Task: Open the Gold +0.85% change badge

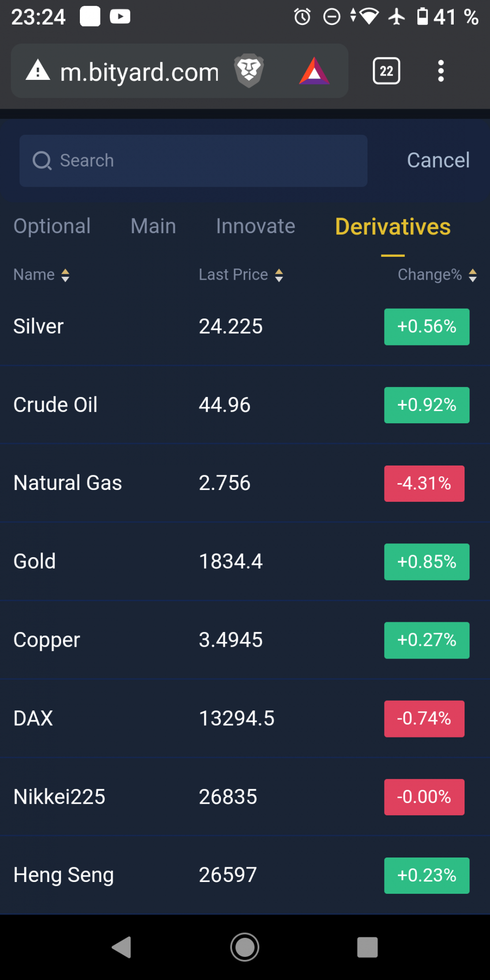Action: pos(427,562)
